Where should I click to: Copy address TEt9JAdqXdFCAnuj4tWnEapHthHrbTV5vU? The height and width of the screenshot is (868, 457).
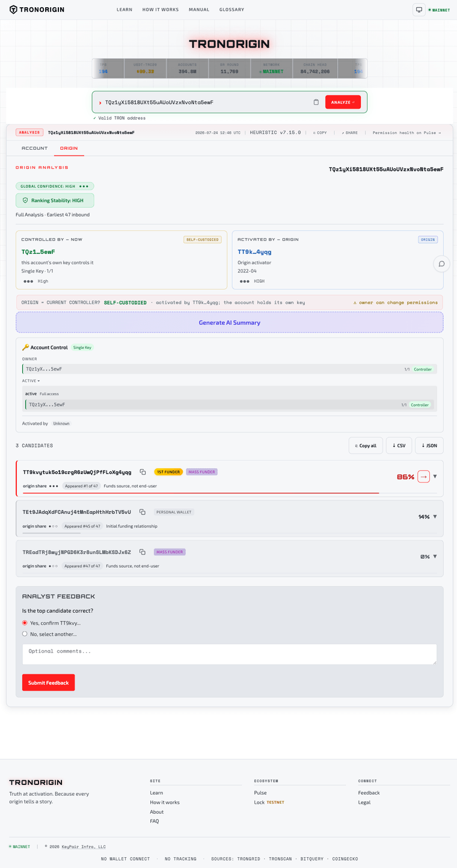[143, 512]
